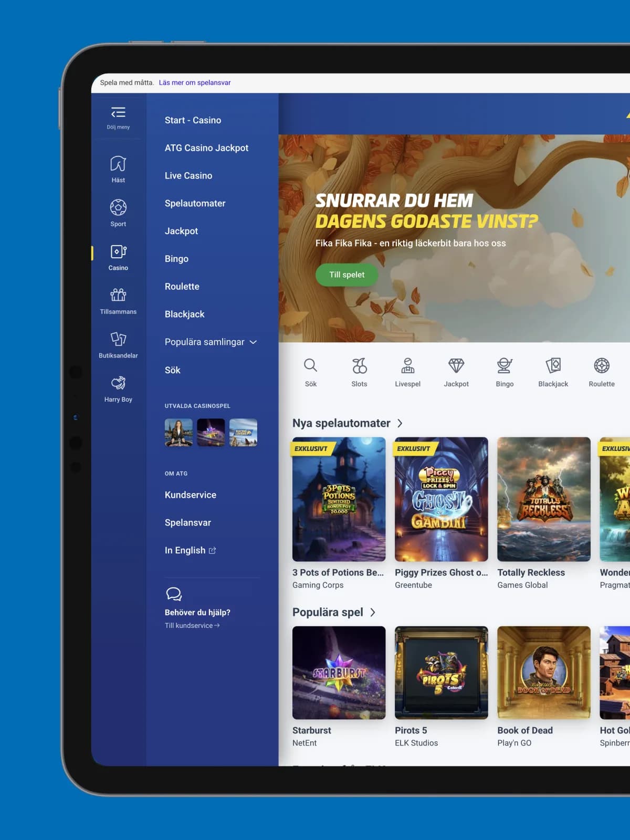Open the Tillsammans sidebar icon
The width and height of the screenshot is (630, 840).
pos(118,295)
